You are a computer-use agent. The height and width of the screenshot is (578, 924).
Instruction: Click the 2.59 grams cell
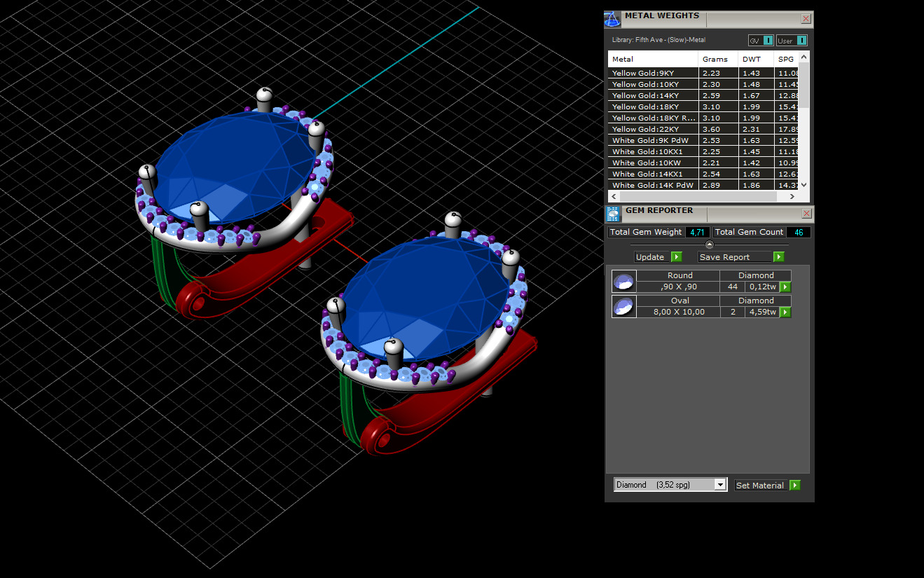(718, 95)
